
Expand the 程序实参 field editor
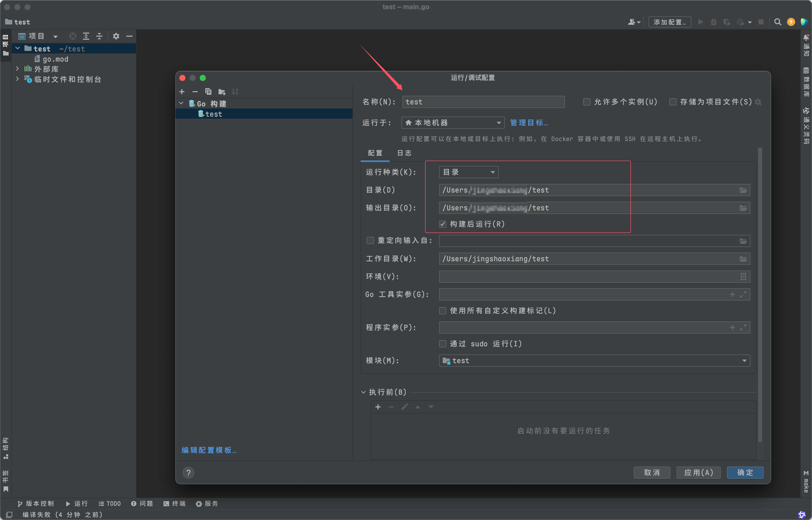[x=743, y=327]
